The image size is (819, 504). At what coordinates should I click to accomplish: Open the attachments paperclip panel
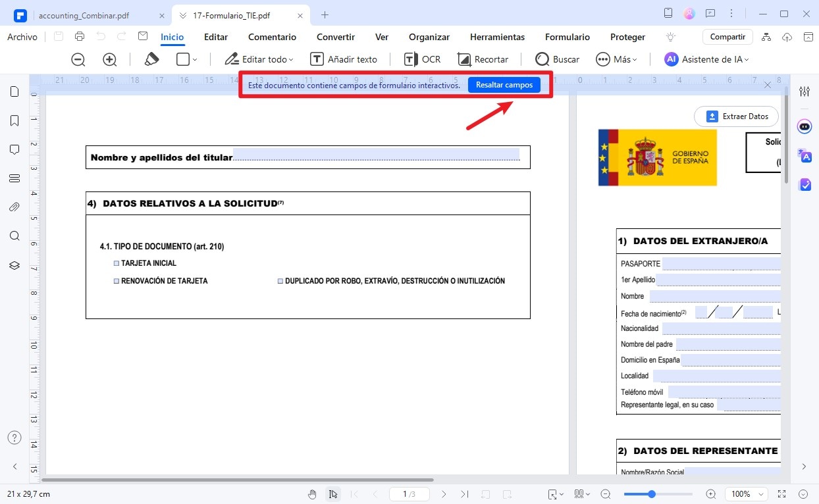click(x=14, y=207)
